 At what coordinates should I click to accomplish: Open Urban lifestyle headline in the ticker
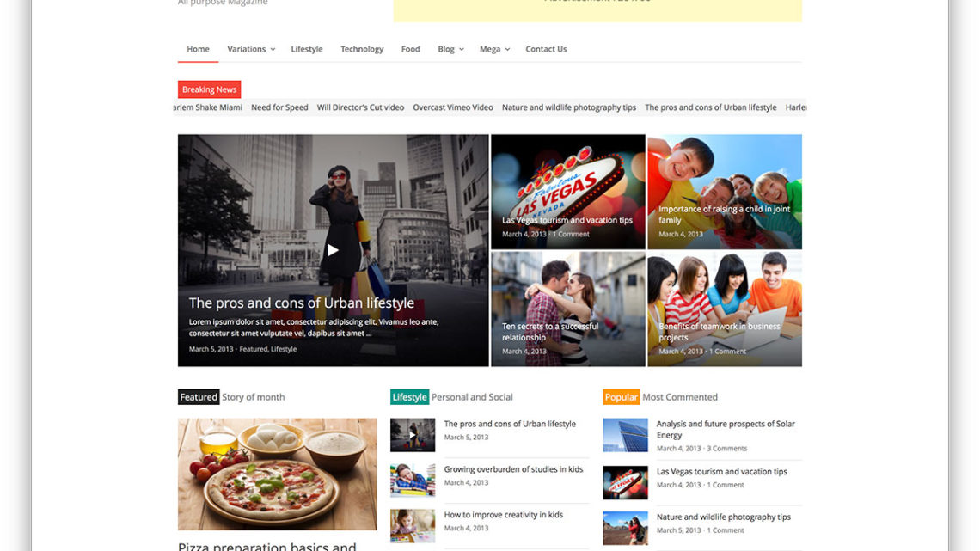[x=711, y=107]
